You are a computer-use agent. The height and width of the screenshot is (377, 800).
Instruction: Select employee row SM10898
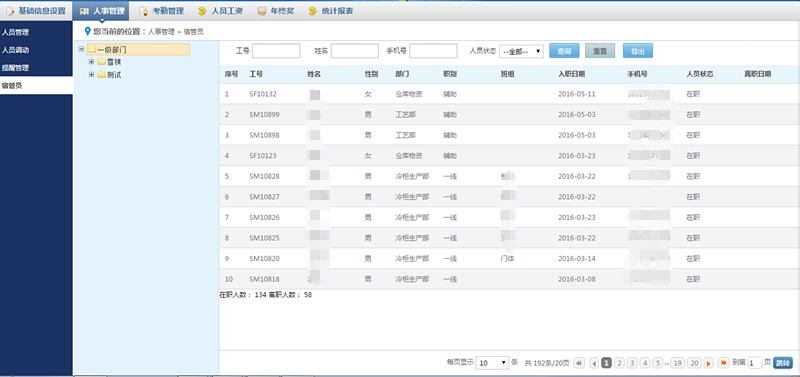point(509,135)
